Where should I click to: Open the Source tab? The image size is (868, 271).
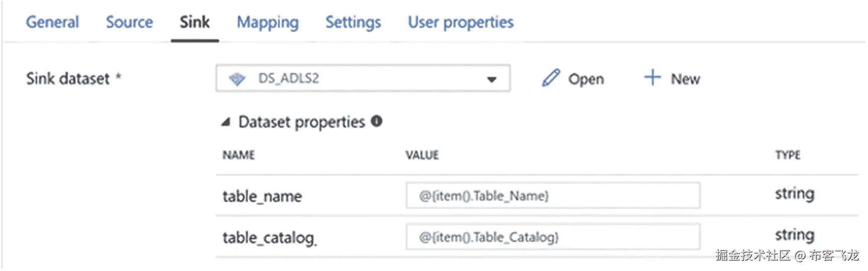coord(129,22)
